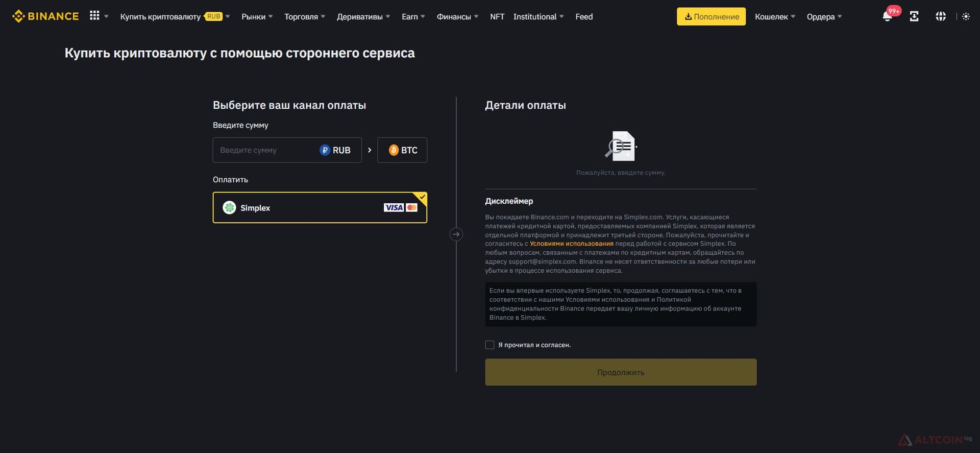This screenshot has height=453, width=980.
Task: Open the 'Кошелек' menu
Action: pos(775,16)
